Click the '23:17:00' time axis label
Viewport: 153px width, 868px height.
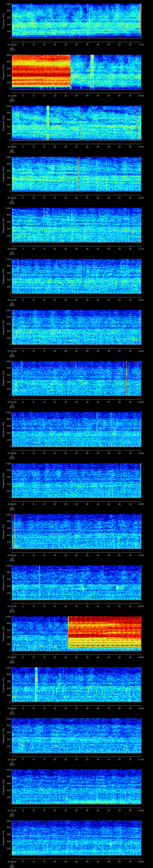pos(12,96)
